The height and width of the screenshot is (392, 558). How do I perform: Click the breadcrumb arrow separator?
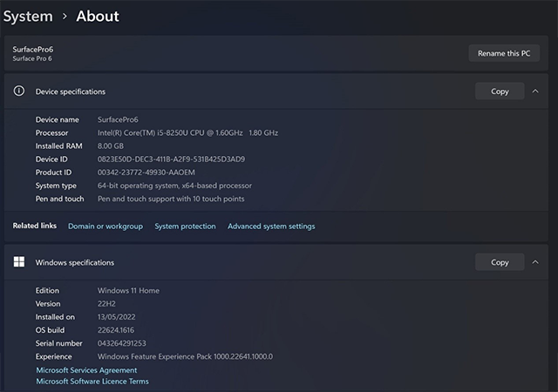pos(65,17)
